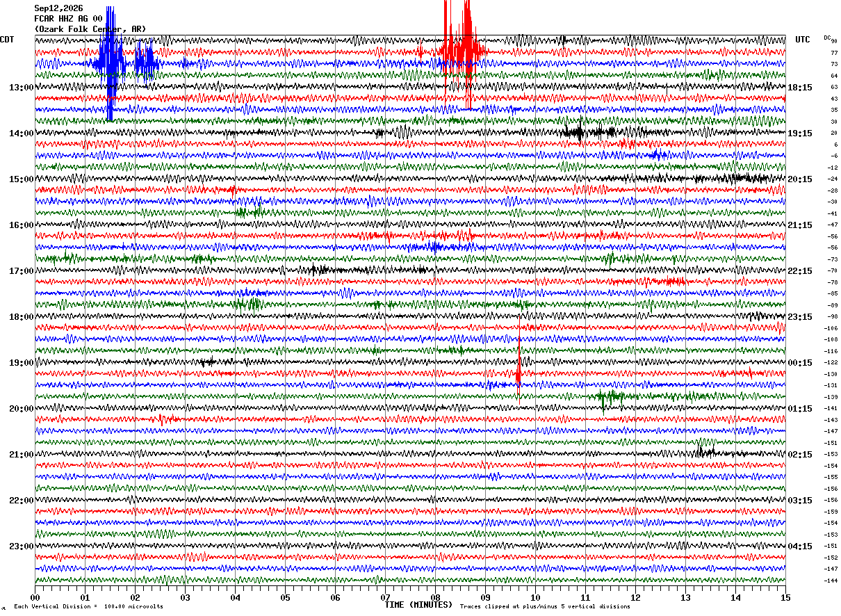Image resolution: width=841 pixels, height=616 pixels.
Task: Click the CDT timezone label
Action: pyautogui.click(x=7, y=40)
